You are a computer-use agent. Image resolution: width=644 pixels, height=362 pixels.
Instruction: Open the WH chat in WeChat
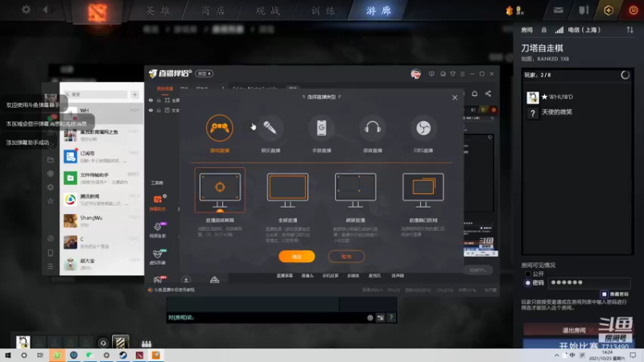(102, 113)
